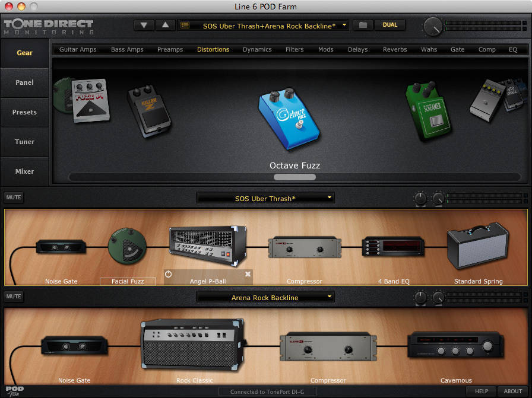Click the blue Octave Fuzz pedal

pos(288,118)
